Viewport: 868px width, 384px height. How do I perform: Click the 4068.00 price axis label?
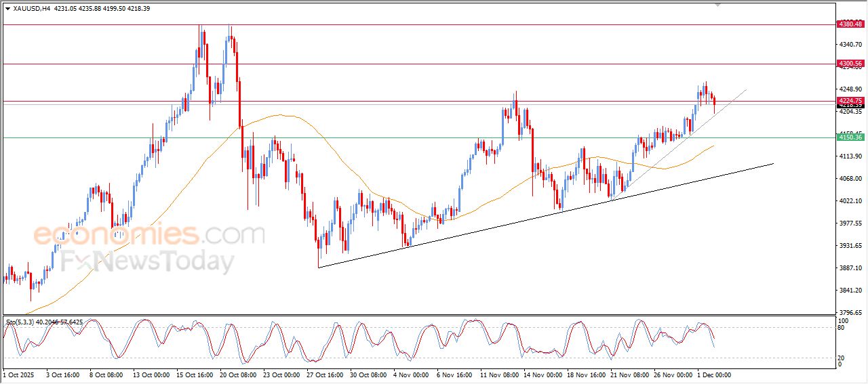point(850,179)
